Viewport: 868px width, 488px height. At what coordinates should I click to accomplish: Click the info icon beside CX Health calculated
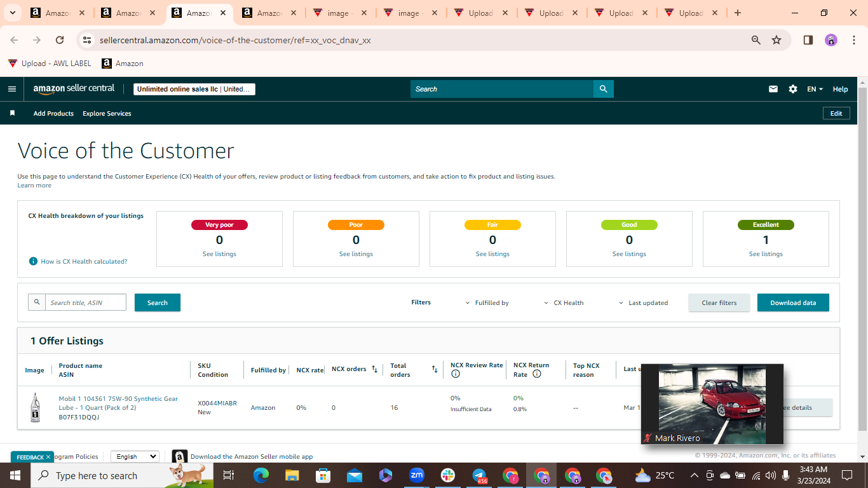click(33, 261)
